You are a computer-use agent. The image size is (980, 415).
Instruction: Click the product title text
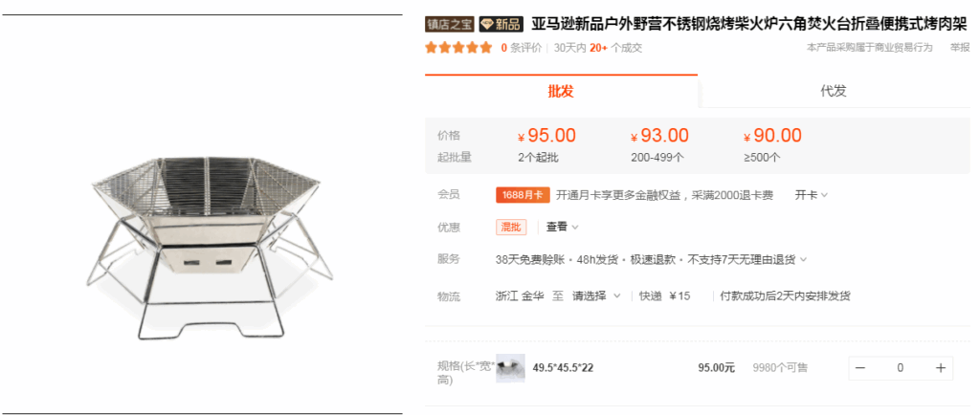pyautogui.click(x=749, y=24)
